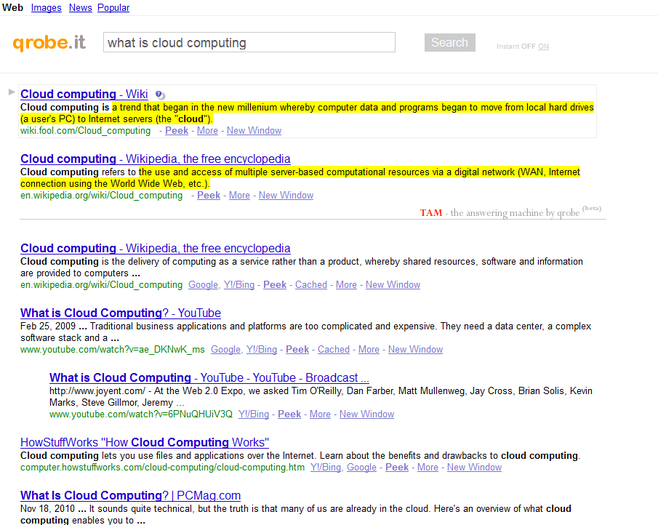The width and height of the screenshot is (658, 525).
Task: Click the TAM answering machine label
Action: point(510,212)
